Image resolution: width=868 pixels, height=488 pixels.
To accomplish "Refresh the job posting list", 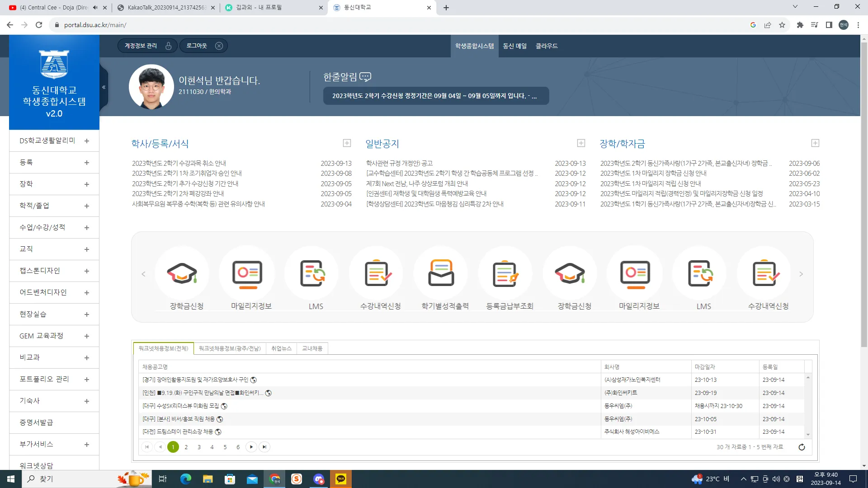I will click(x=802, y=447).
